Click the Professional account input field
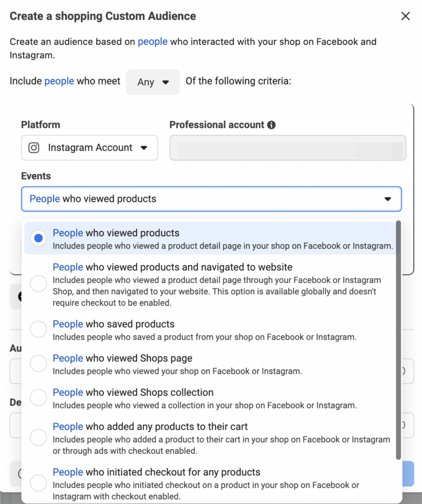The width and height of the screenshot is (422, 504). [288, 148]
